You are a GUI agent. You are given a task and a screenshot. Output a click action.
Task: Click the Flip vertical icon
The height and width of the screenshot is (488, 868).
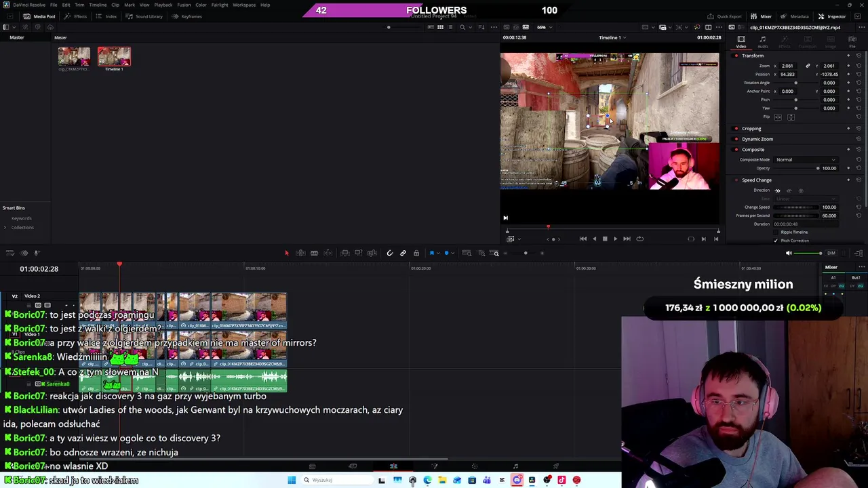(x=791, y=117)
